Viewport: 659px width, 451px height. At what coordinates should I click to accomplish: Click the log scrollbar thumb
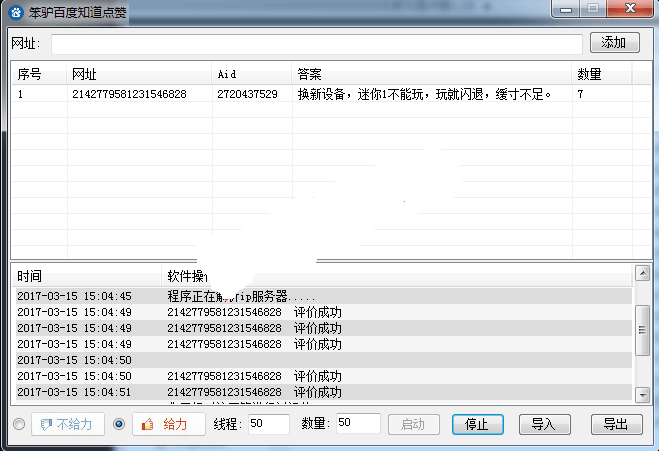coord(643,330)
